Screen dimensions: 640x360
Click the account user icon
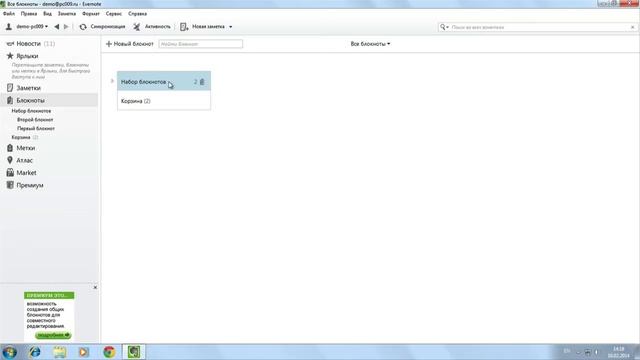tap(9, 27)
